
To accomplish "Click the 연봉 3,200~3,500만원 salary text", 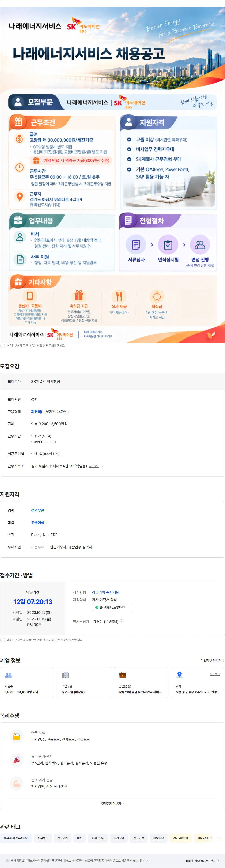I will coord(49,424).
